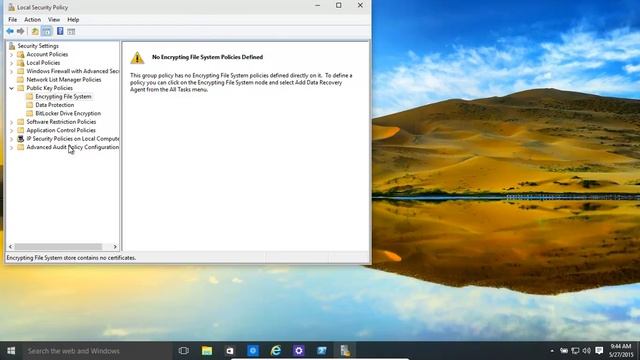Select the Data Protection node

click(x=55, y=105)
